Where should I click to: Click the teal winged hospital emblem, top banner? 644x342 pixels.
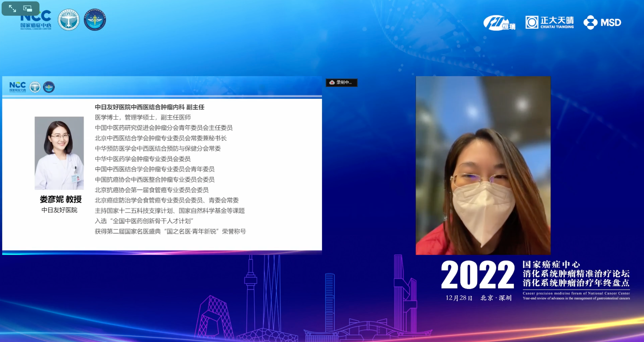(69, 20)
